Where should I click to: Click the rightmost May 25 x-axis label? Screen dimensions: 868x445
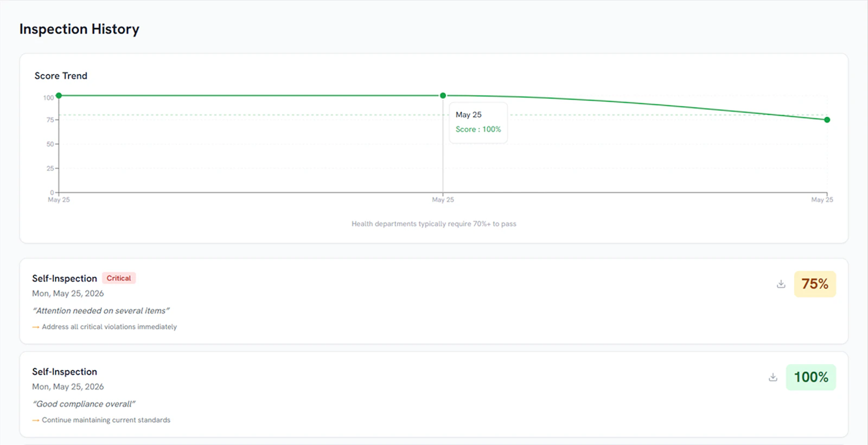coord(822,199)
